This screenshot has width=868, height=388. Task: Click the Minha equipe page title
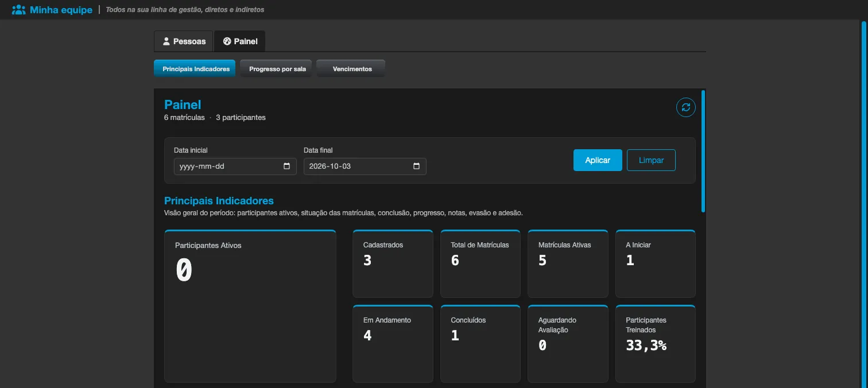click(x=61, y=10)
